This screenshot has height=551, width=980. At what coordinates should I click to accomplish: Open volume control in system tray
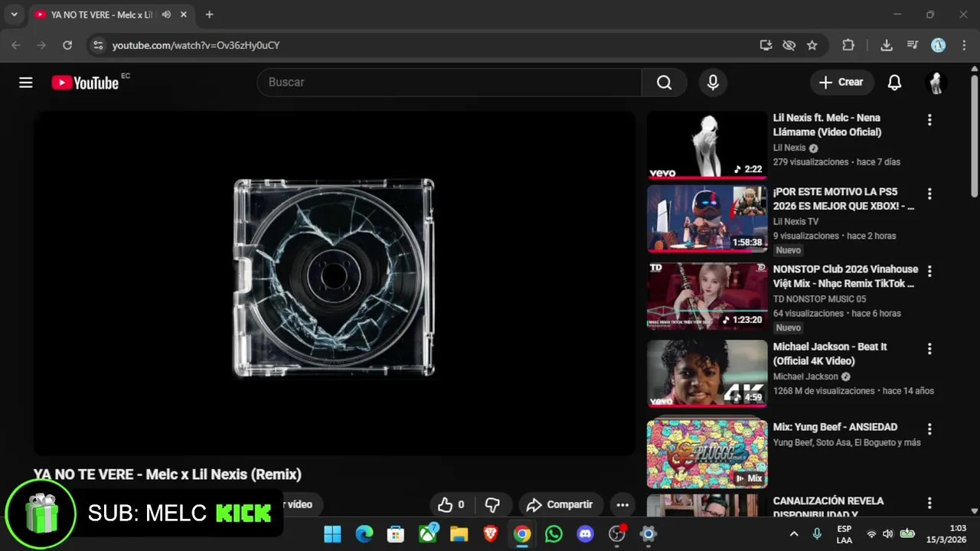pos(888,534)
